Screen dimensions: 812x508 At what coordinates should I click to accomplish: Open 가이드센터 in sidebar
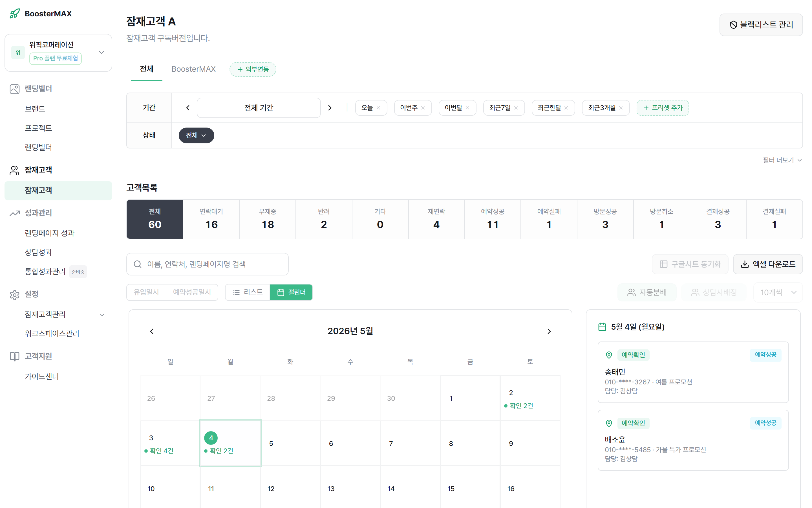click(x=42, y=377)
